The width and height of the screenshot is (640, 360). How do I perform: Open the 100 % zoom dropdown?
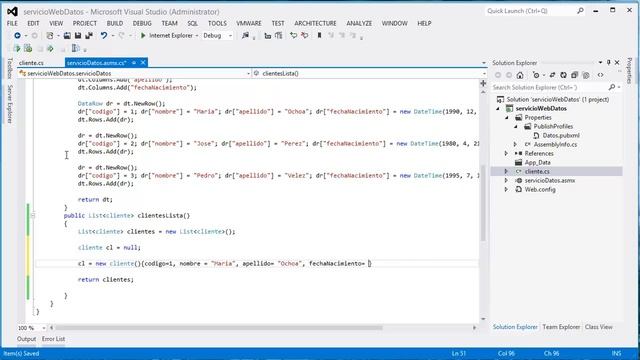pyautogui.click(x=44, y=328)
